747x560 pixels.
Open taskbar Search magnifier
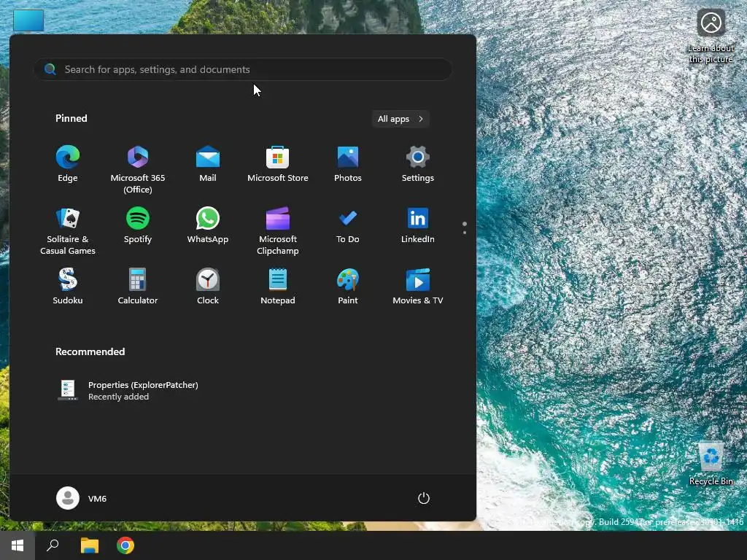click(x=53, y=545)
